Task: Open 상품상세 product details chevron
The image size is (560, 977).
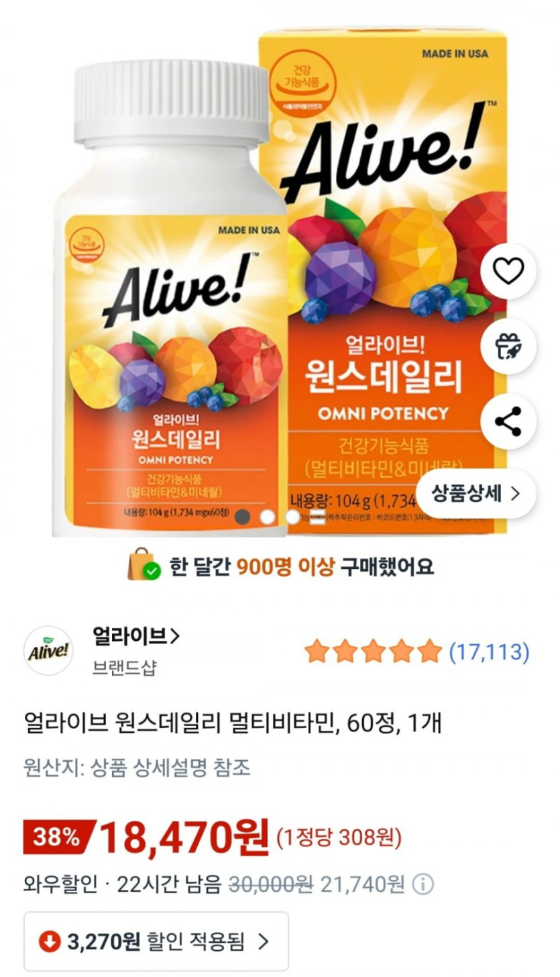Action: pyautogui.click(x=476, y=494)
